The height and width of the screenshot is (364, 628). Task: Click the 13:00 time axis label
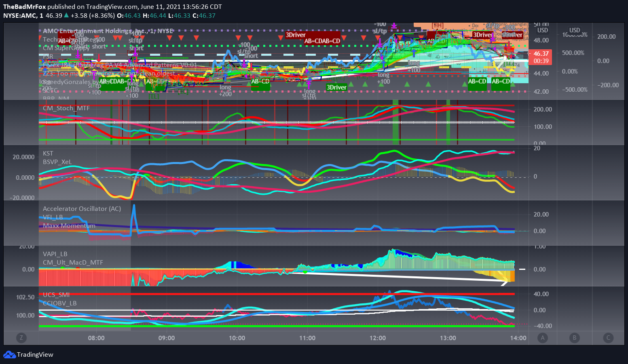448,338
